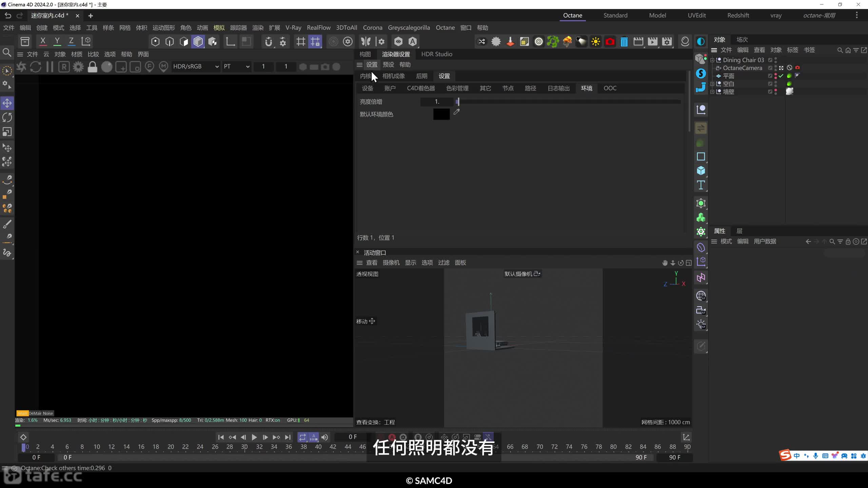Viewport: 868px width, 488px height.
Task: Click the 亮度倍增 slider track
Action: tap(569, 102)
